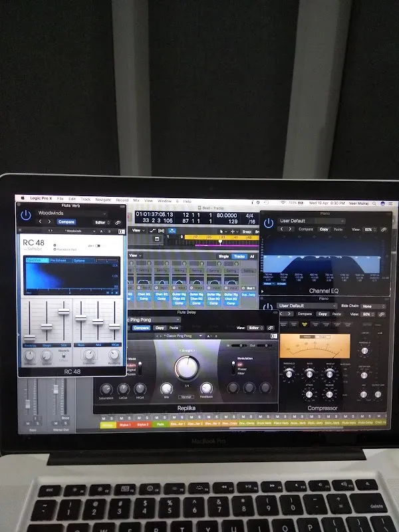The image size is (399, 532).
Task: Open the Side Chain None dropdown
Action: pyautogui.click(x=373, y=306)
